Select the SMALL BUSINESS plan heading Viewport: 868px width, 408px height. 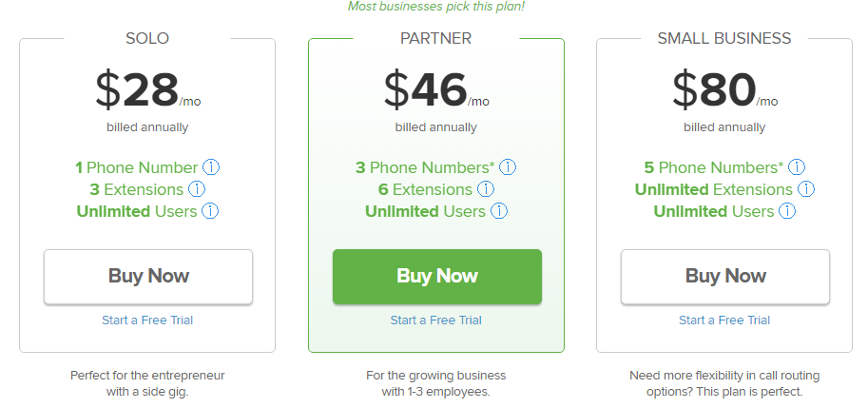click(x=724, y=38)
